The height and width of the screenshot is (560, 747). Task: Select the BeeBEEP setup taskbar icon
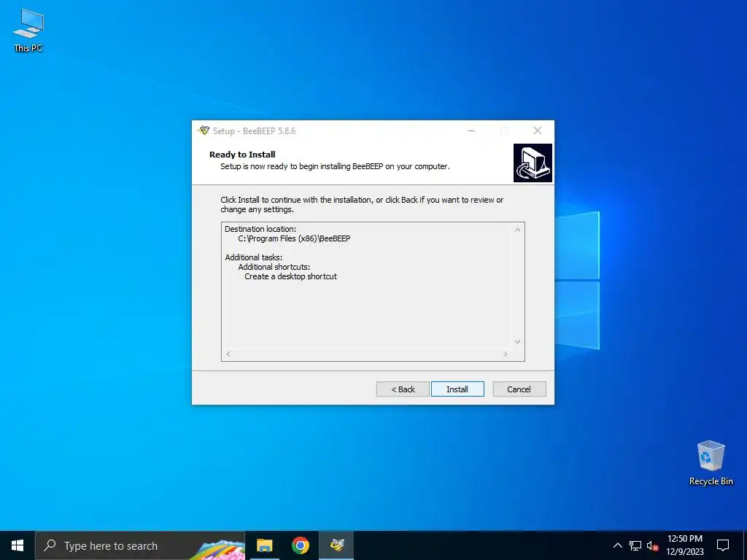337,545
